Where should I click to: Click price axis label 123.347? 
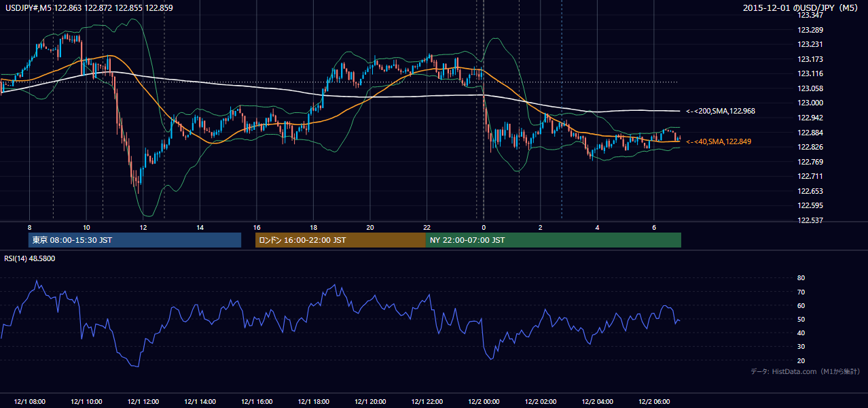tap(810, 15)
